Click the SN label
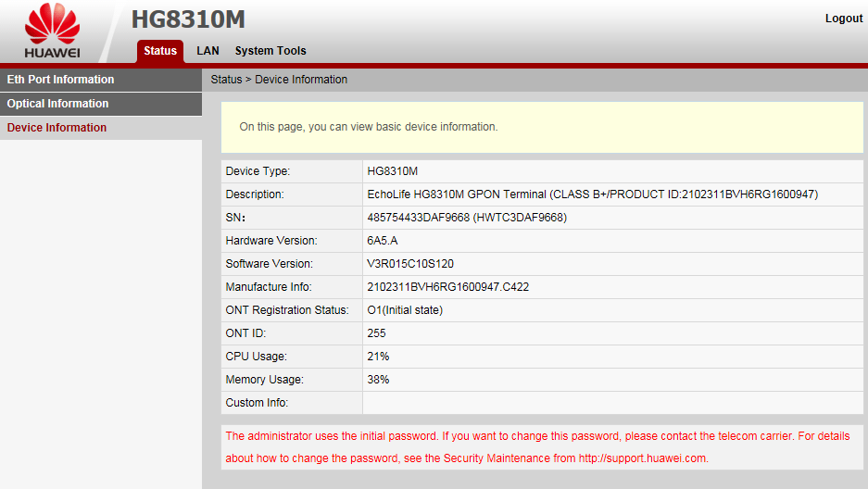Screen dimensions: 868x489 point(235,218)
